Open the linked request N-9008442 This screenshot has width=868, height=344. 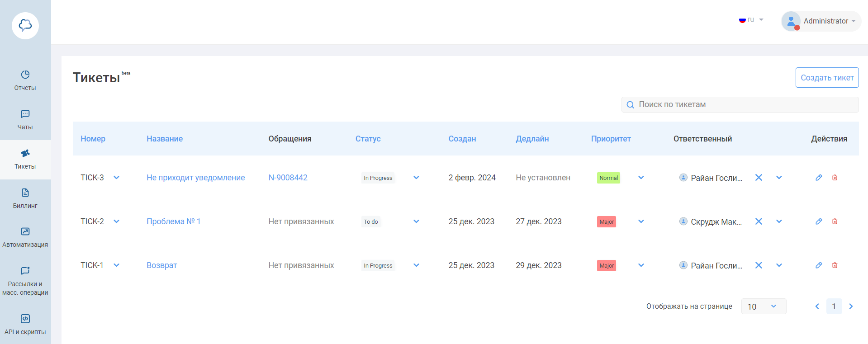coord(288,178)
